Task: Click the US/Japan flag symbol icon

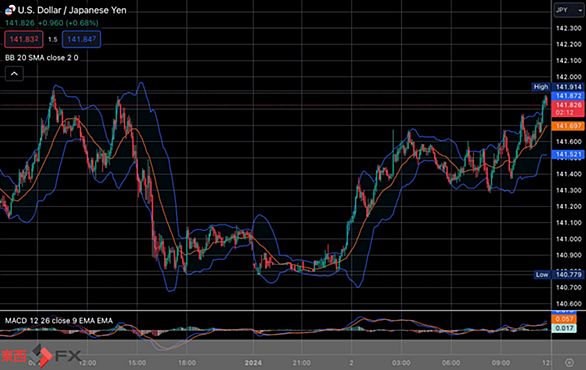Action: pos(10,10)
